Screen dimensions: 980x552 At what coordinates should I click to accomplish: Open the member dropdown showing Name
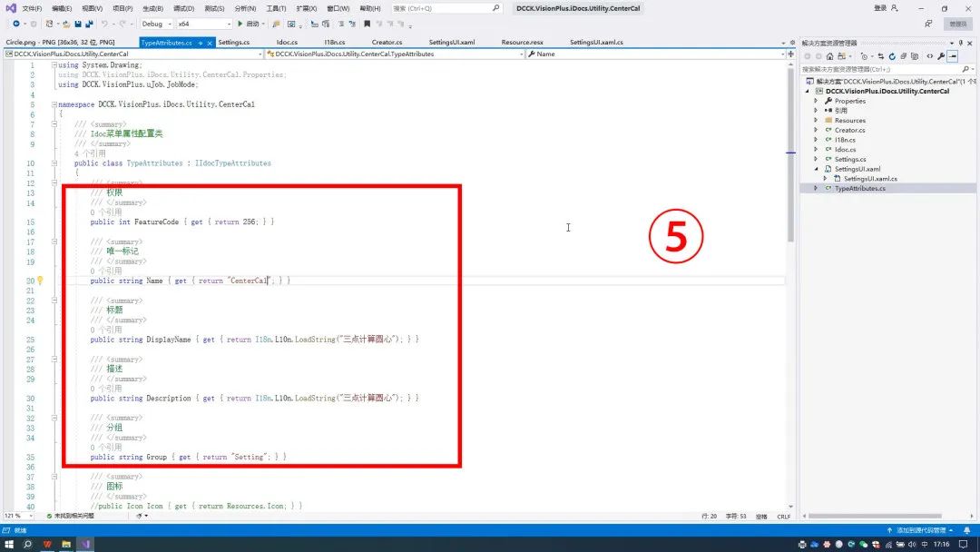[x=656, y=54]
